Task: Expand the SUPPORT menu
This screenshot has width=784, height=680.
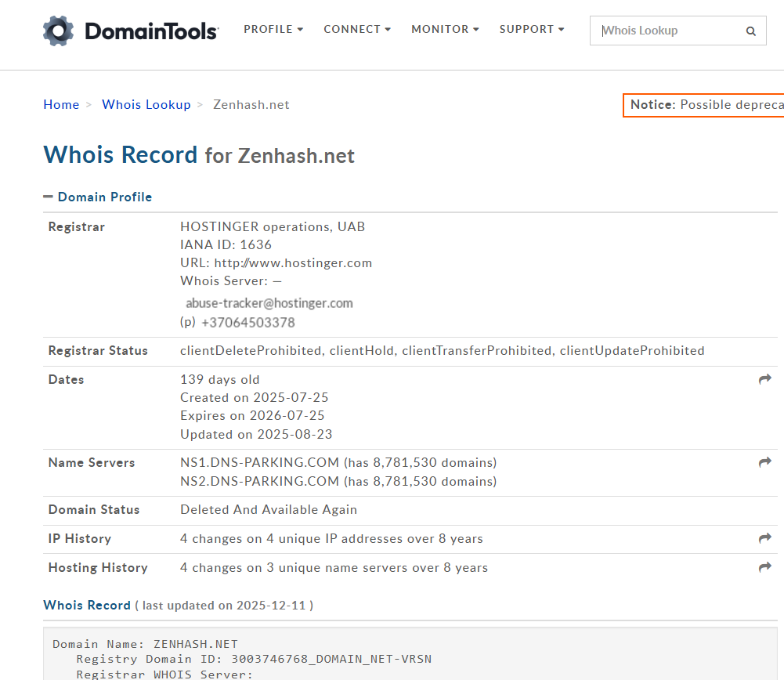Action: point(531,30)
